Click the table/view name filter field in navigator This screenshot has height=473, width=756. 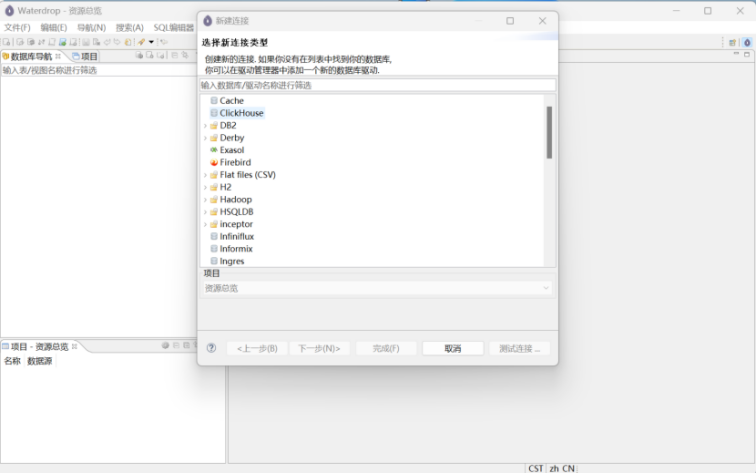pos(98,70)
